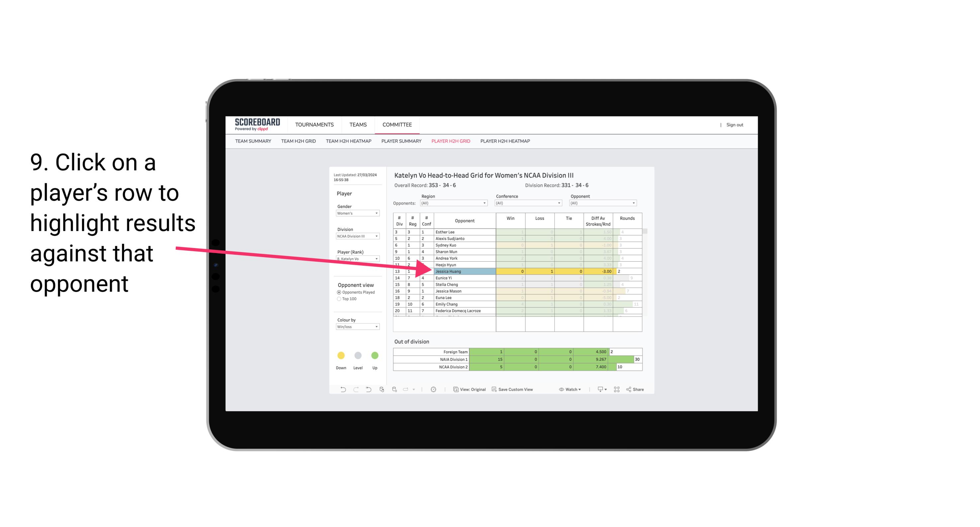Click the Watch icon button

(568, 390)
